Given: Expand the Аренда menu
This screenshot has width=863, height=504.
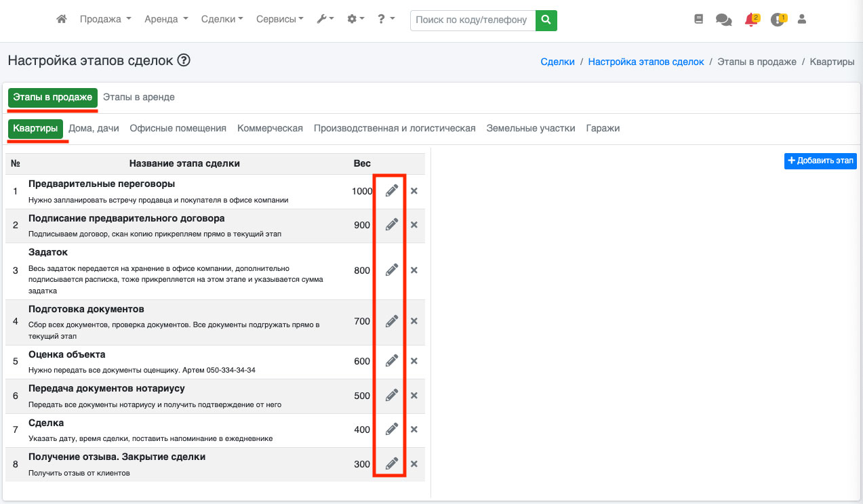Looking at the screenshot, I should pyautogui.click(x=166, y=20).
